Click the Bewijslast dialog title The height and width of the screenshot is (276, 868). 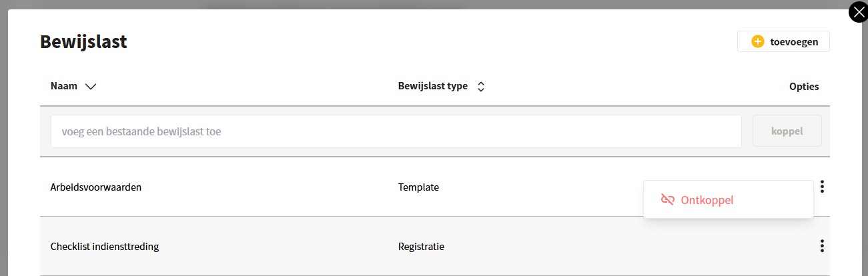click(83, 42)
